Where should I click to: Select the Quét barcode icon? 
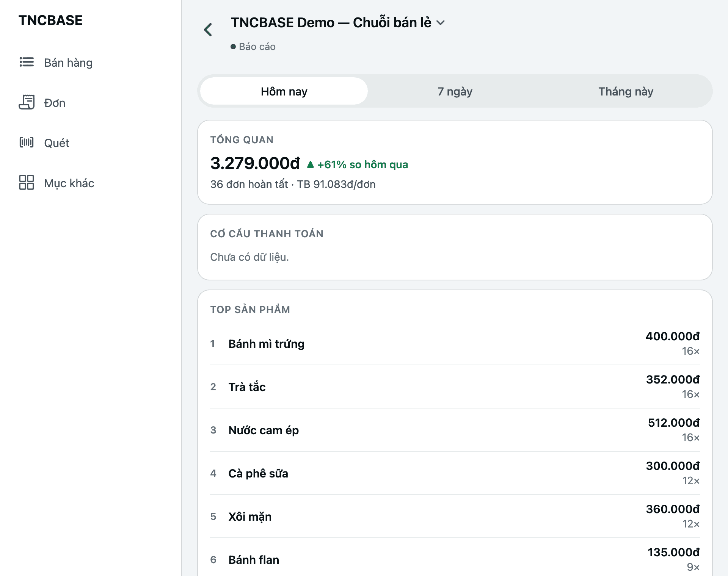pyautogui.click(x=27, y=142)
